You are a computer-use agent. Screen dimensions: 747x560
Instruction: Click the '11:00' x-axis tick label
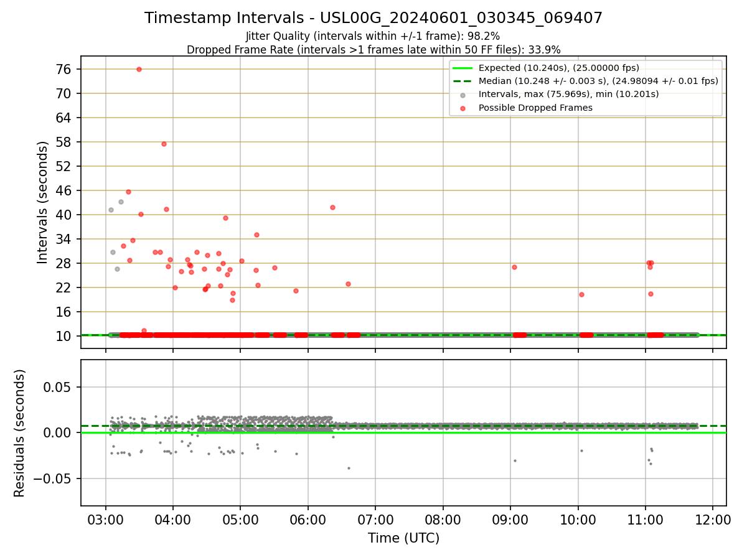[646, 519]
